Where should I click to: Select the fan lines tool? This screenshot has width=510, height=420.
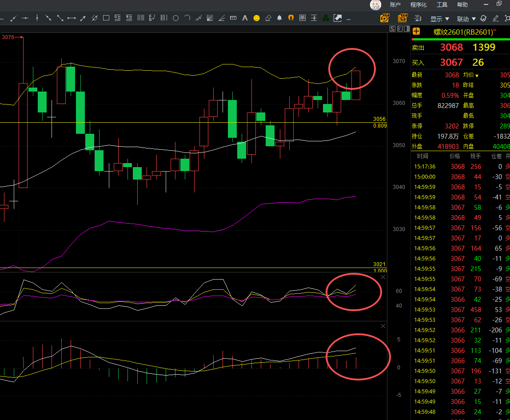[x=210, y=18]
